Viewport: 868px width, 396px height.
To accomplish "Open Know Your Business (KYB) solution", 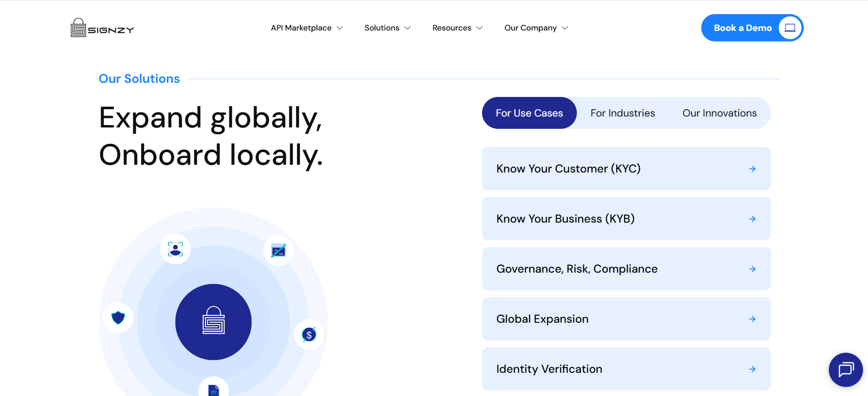I will click(627, 218).
